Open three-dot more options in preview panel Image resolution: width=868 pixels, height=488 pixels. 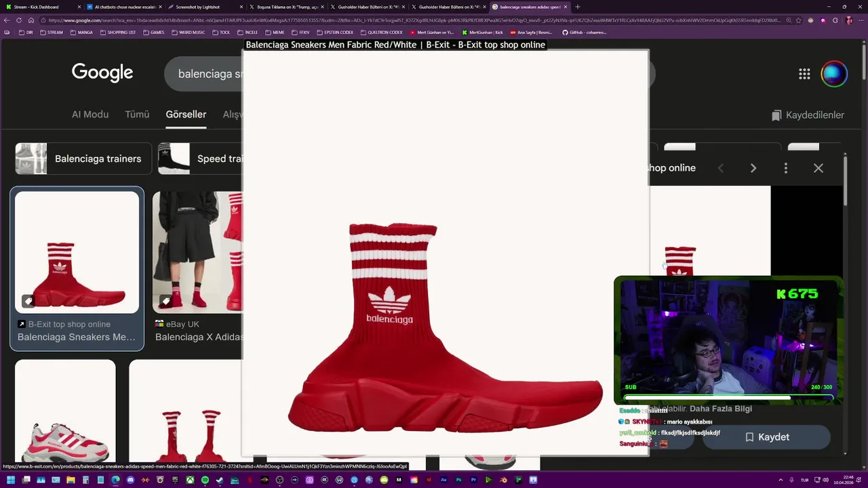[786, 168]
